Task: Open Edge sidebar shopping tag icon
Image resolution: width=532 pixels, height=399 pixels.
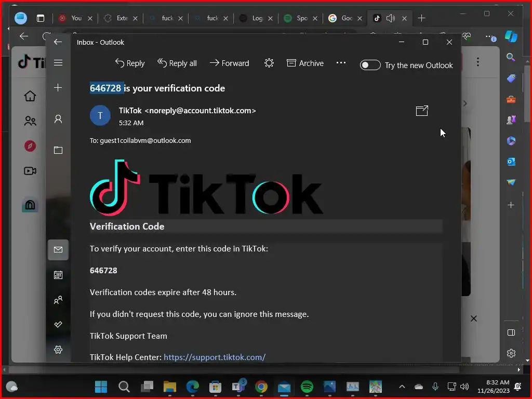Action: pyautogui.click(x=511, y=78)
